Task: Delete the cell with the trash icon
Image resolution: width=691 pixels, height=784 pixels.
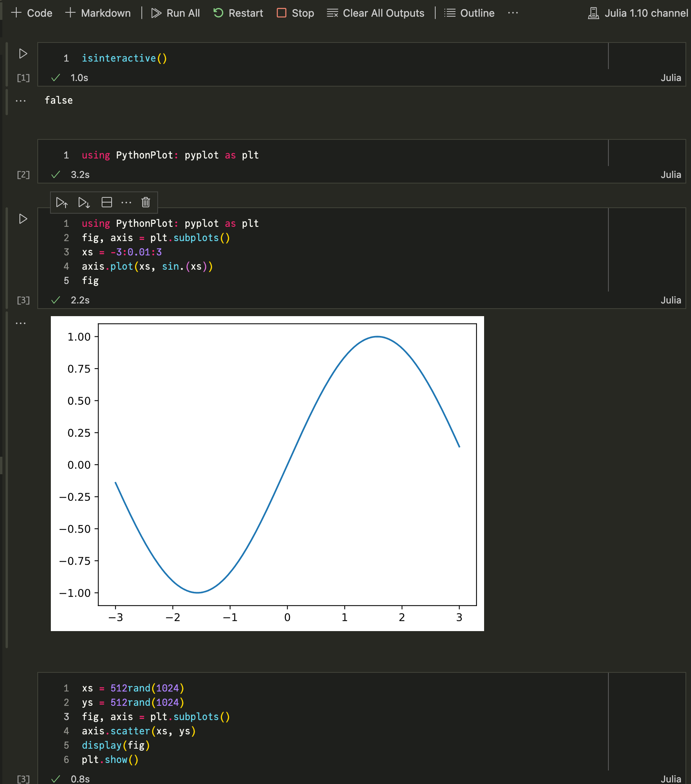Action: (x=146, y=203)
